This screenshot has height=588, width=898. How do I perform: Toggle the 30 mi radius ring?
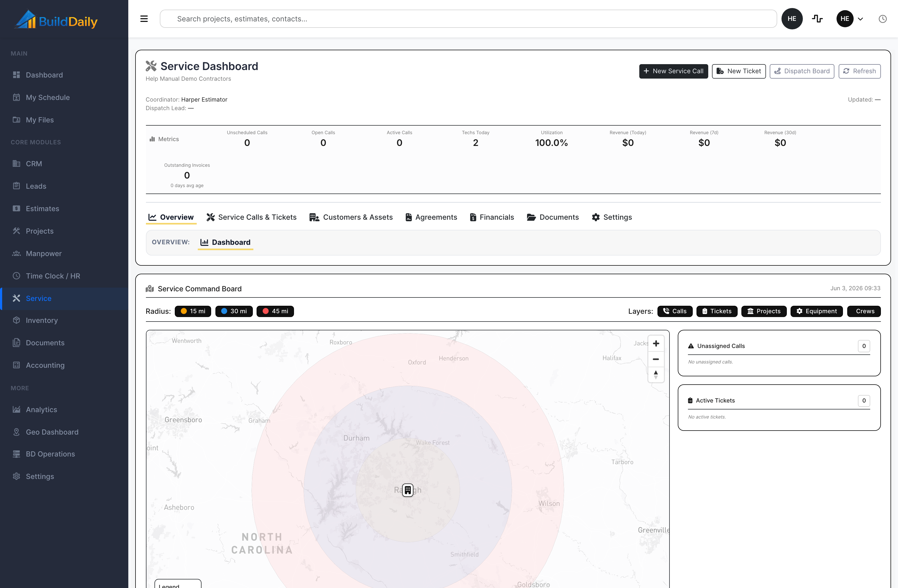(x=234, y=311)
